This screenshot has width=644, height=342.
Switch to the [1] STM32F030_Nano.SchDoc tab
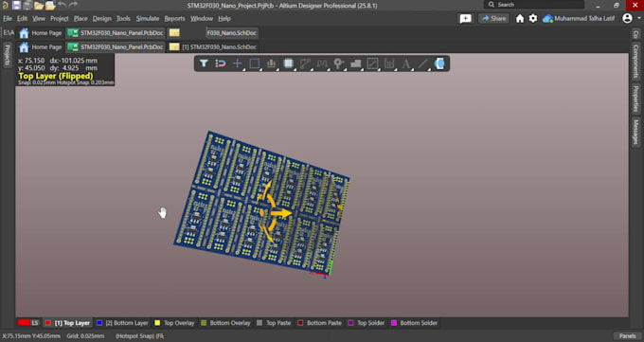[x=213, y=46]
